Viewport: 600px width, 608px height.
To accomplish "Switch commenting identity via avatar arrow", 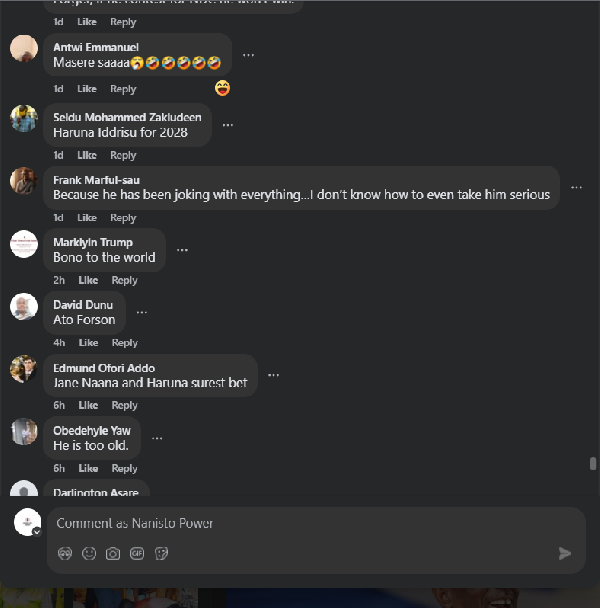I will click(37, 532).
